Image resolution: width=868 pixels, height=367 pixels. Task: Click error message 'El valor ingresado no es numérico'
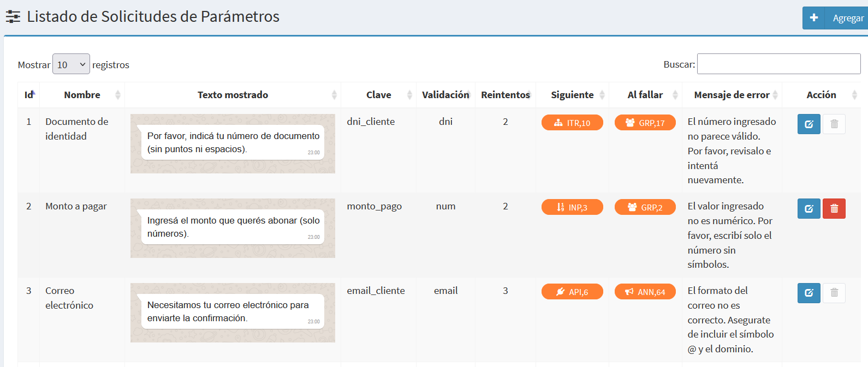730,235
